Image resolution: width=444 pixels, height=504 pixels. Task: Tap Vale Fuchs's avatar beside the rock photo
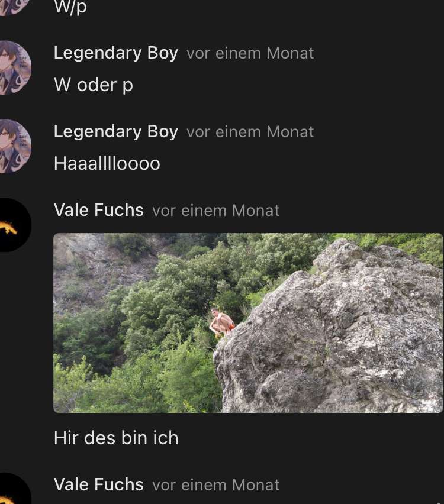click(x=15, y=225)
